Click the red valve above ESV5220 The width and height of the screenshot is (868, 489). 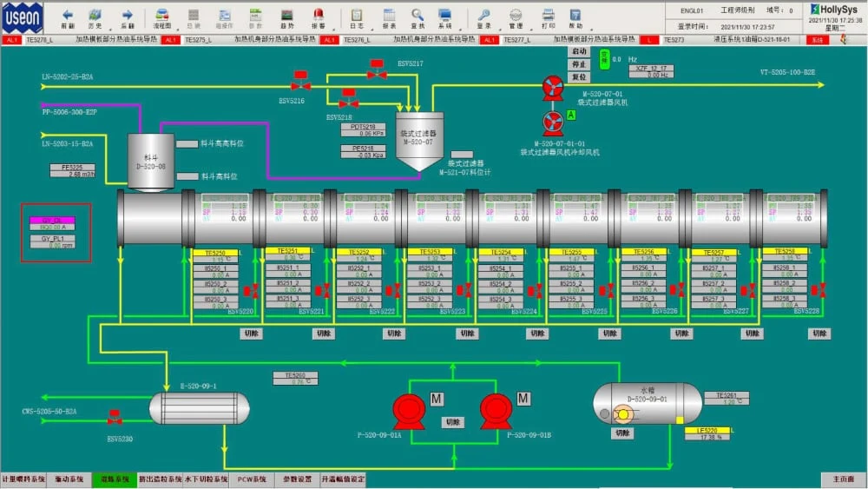click(x=251, y=290)
